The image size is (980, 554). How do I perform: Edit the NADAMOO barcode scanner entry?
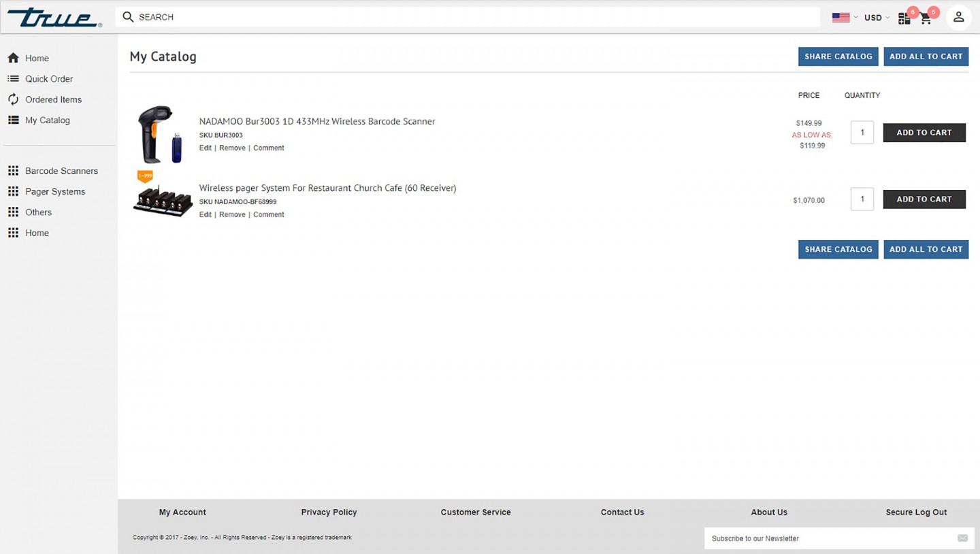point(205,148)
